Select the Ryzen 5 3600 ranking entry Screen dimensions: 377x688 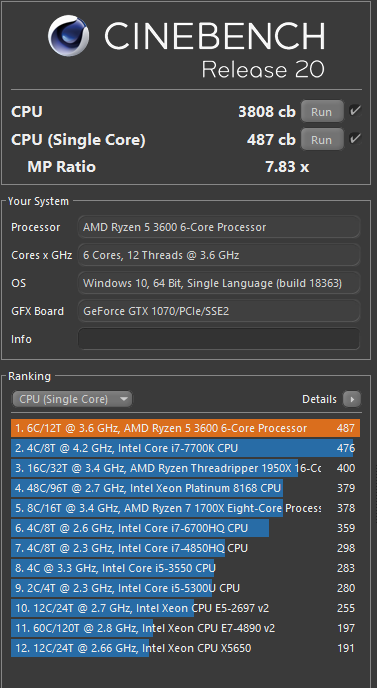tap(185, 428)
